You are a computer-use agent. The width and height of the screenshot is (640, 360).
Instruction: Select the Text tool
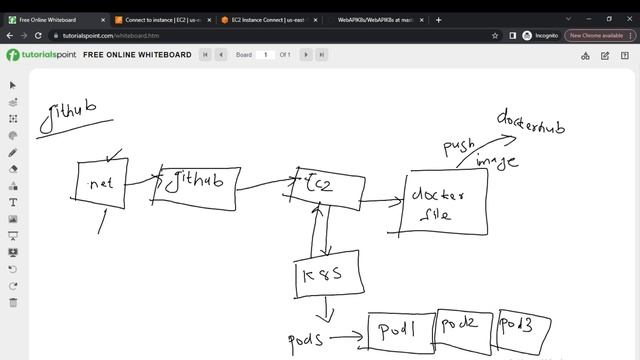pos(13,202)
